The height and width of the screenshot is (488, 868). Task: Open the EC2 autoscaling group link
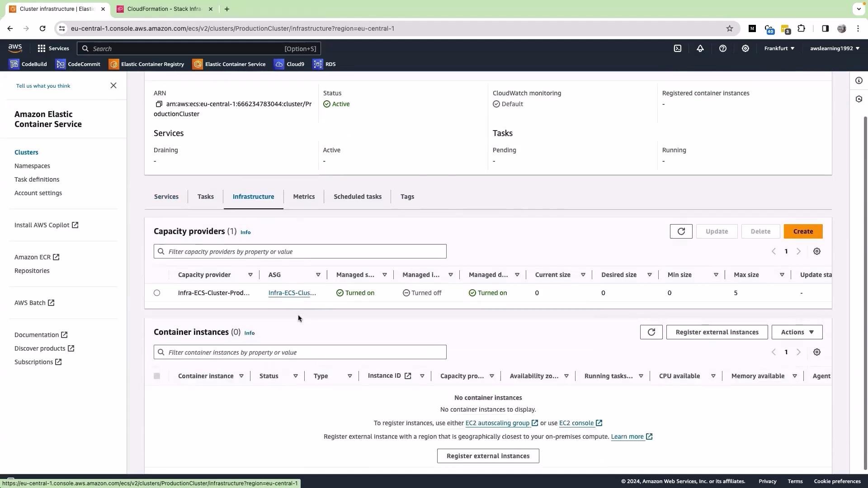point(501,423)
